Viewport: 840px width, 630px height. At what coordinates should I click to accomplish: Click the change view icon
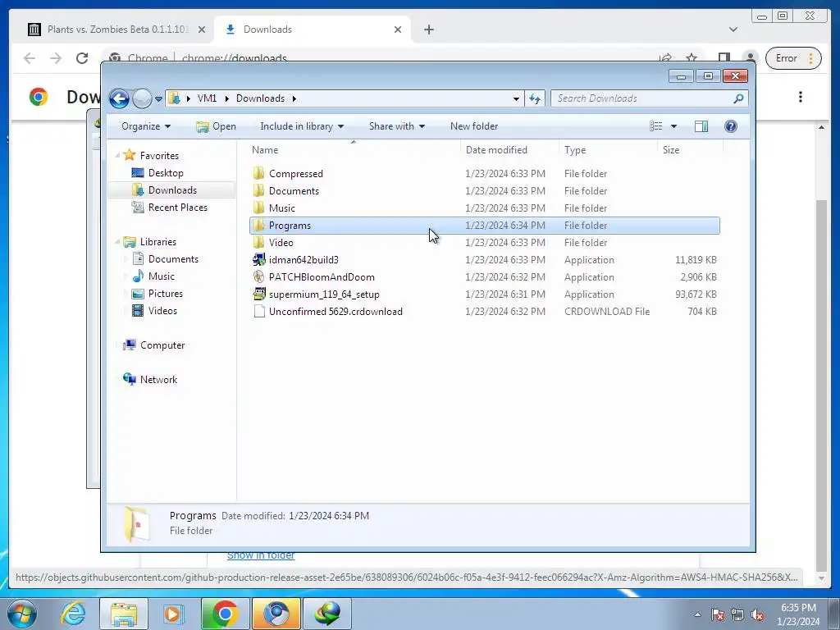655,126
